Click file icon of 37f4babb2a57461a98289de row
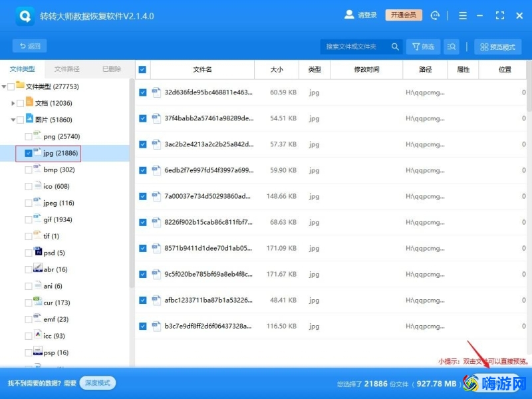Image resolution: width=532 pixels, height=399 pixels. coord(156,118)
